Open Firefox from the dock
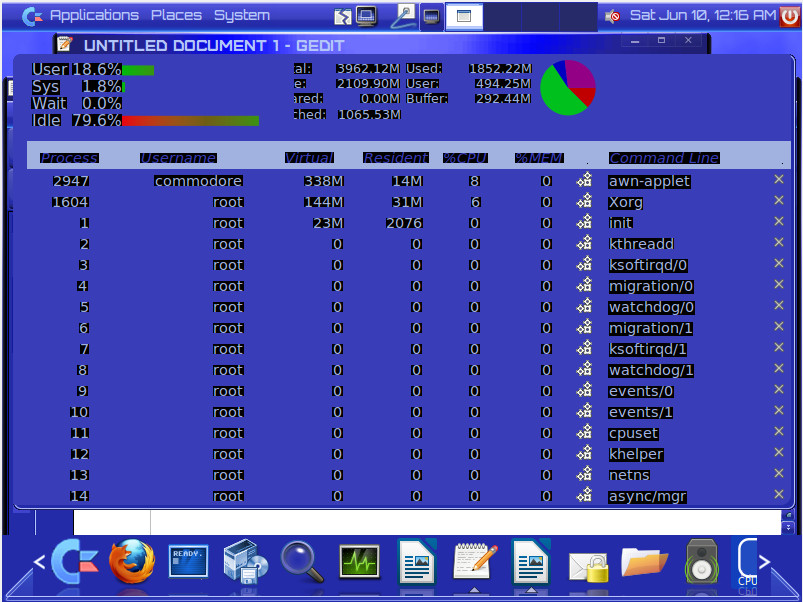Viewport: 803px width, 602px height. click(132, 562)
